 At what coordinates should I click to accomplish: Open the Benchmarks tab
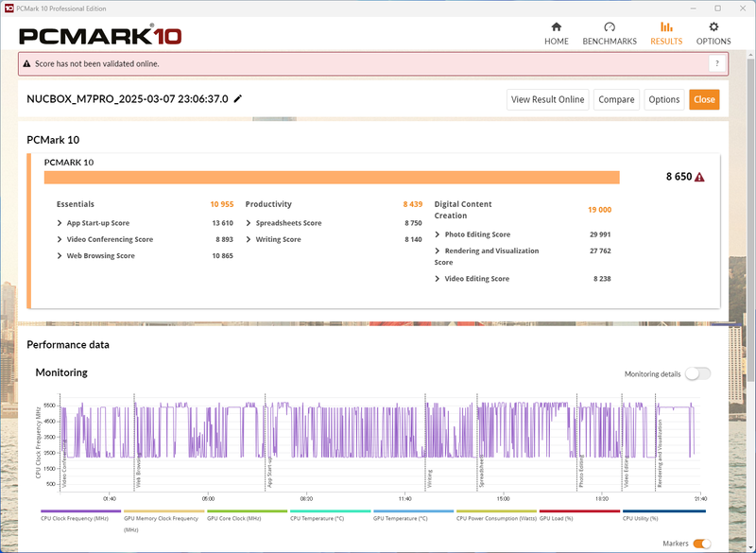(x=612, y=34)
